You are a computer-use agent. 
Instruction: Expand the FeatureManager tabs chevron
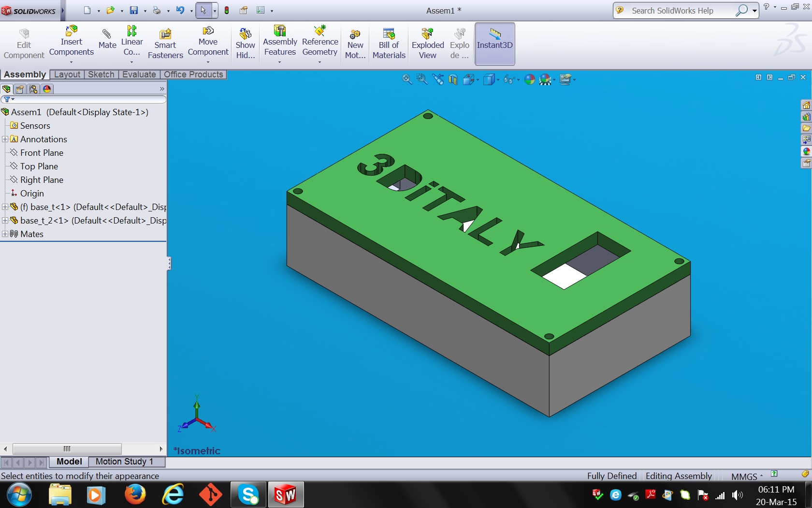(162, 89)
